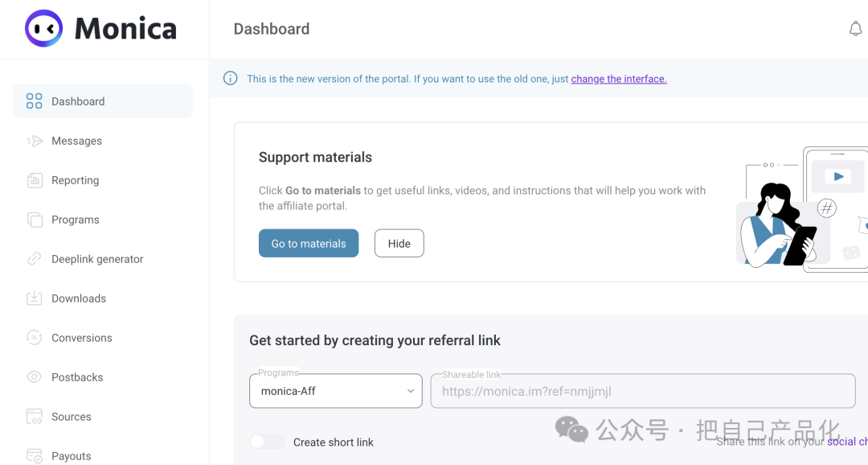Viewport: 868px width, 465px height.
Task: Click the Downloads tray icon
Action: (34, 298)
